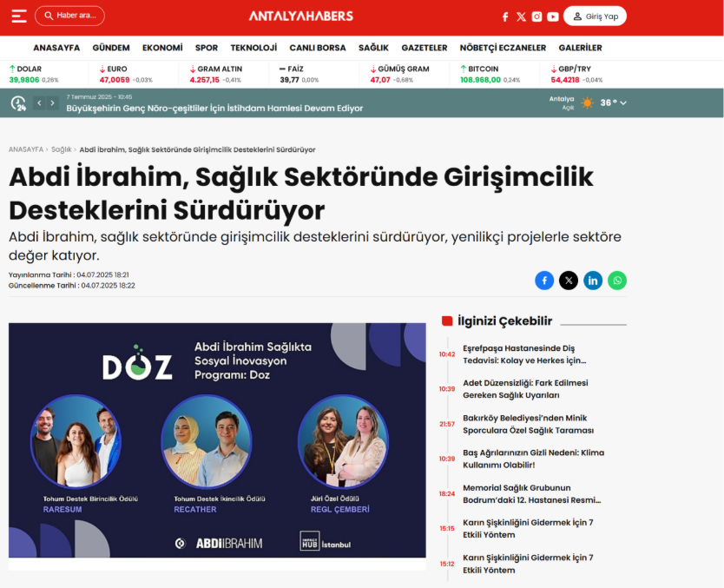Viewport: 724px width, 588px height.
Task: Share article via WhatsApp icon
Action: click(x=617, y=280)
